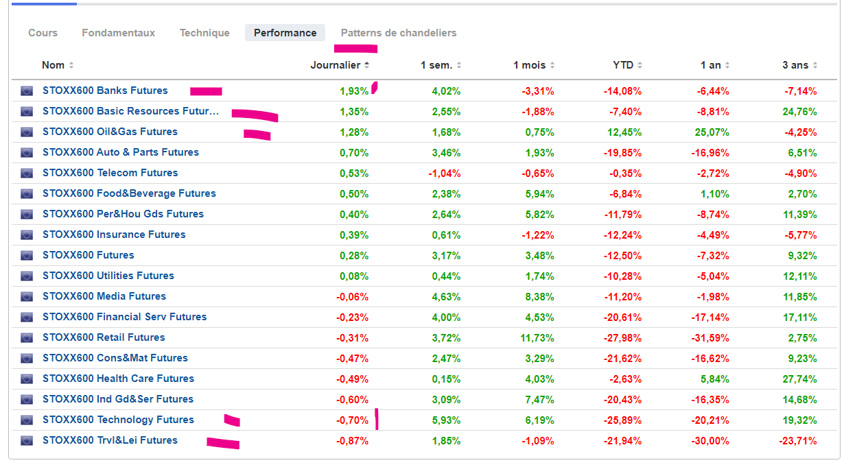Open the Patterns de chandeliers tab
Screen dimensions: 868x467
(x=398, y=33)
